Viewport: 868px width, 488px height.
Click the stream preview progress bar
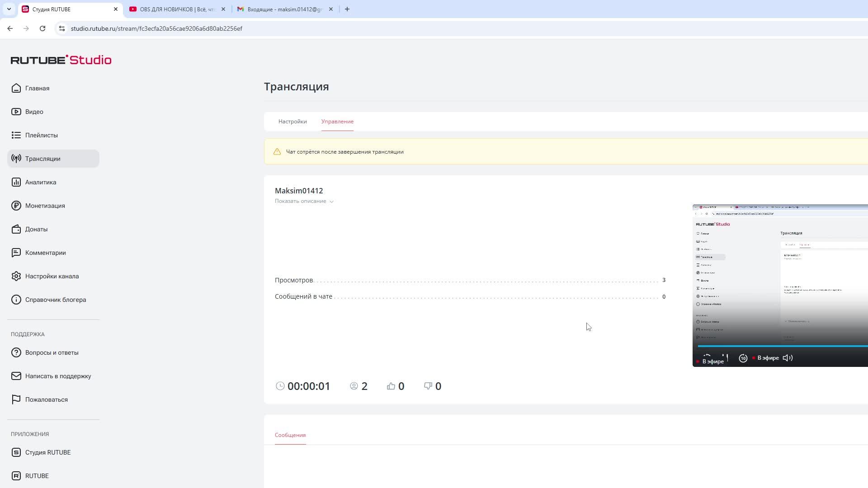783,346
